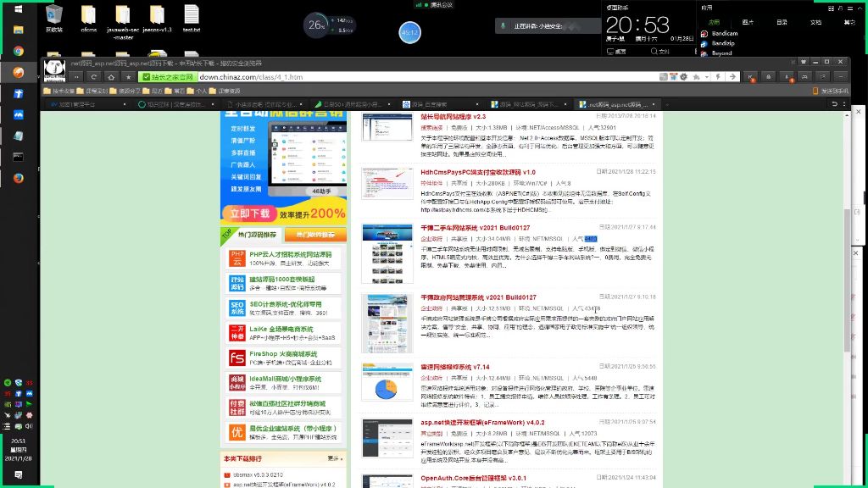Image resolution: width=868 pixels, height=488 pixels.
Task: Click the round 45:12 timer widget
Action: [409, 33]
